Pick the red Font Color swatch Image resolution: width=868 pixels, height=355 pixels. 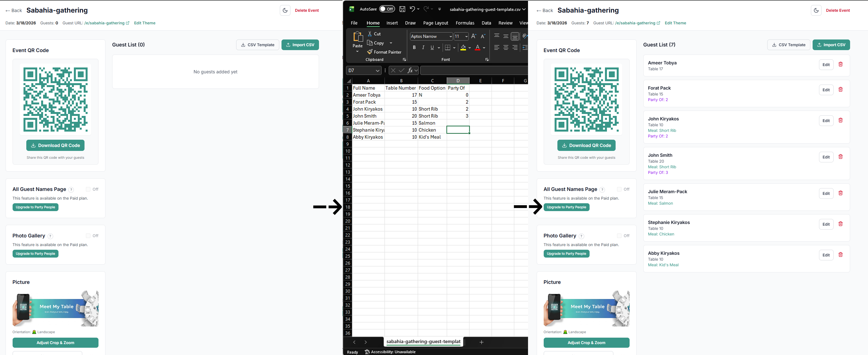click(478, 48)
